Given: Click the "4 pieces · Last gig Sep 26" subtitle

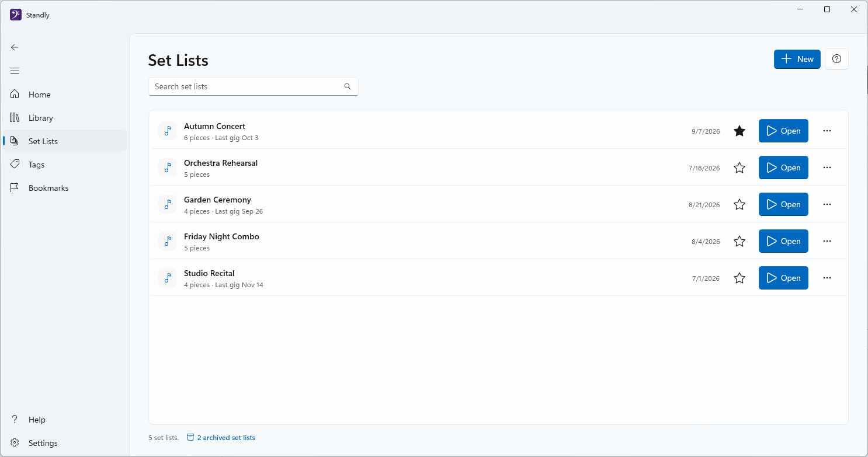Looking at the screenshot, I should point(223,211).
